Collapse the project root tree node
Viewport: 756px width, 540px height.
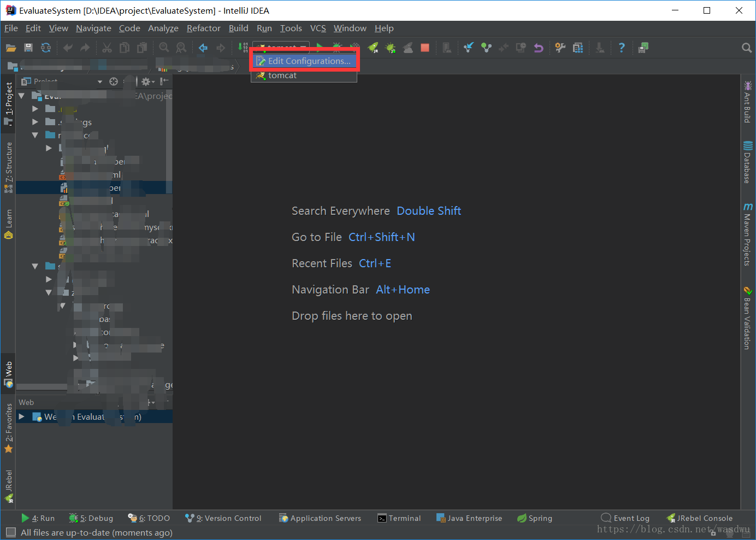tap(22, 96)
